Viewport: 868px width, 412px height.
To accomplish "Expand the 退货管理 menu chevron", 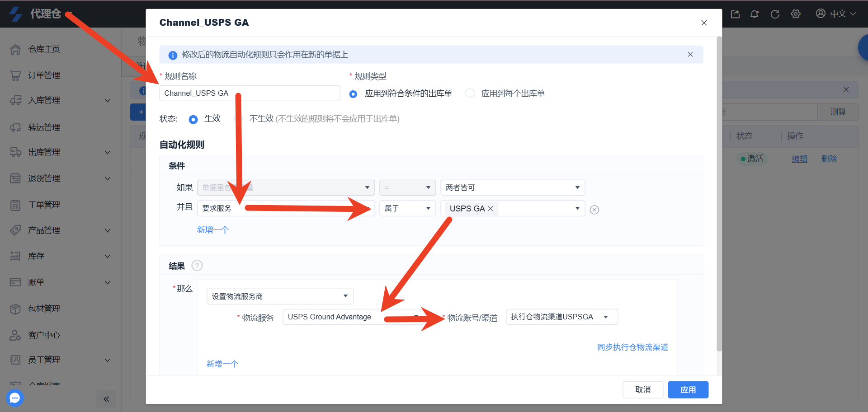I will pos(108,178).
